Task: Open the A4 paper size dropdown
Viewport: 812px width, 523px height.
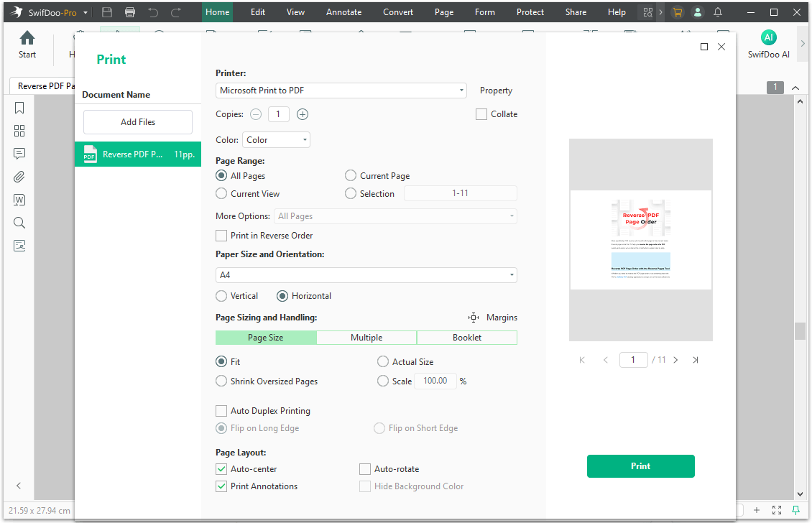Action: 366,275
